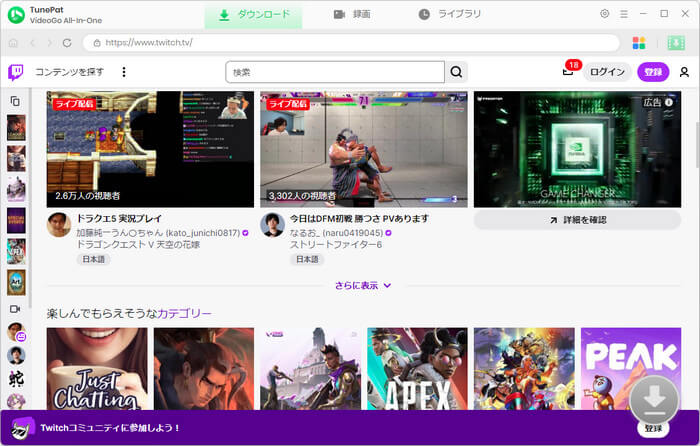Click the search magnifier button
The width and height of the screenshot is (700, 446).
pos(456,72)
